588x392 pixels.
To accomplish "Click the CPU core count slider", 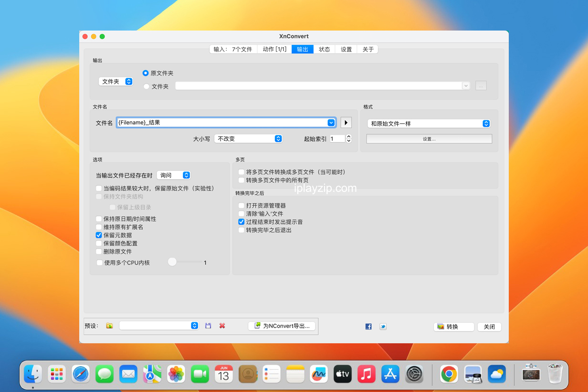I will 185,262.
